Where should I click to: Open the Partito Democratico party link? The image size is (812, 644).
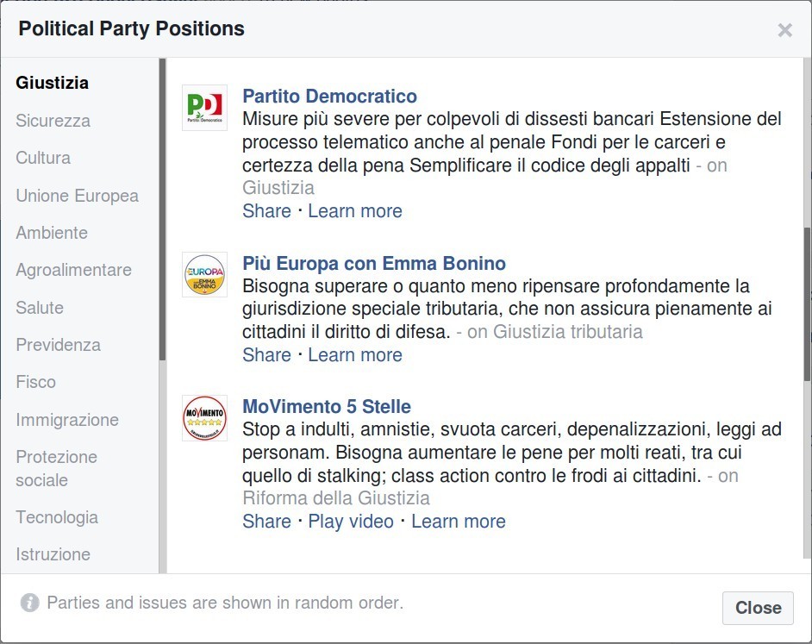coord(329,97)
